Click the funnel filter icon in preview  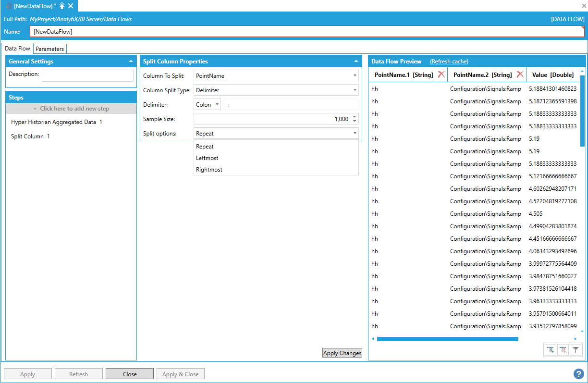pyautogui.click(x=576, y=350)
